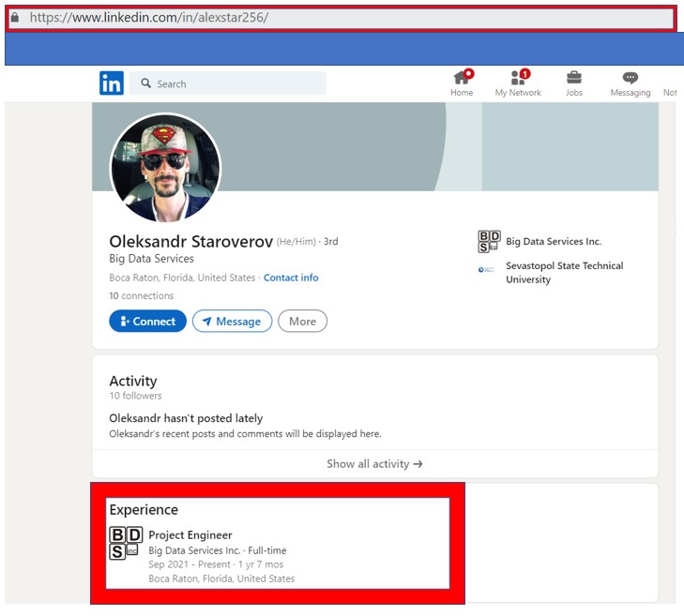
Task: Click 'Boca Raton, Florida, United States' under the name
Action: coord(182,278)
